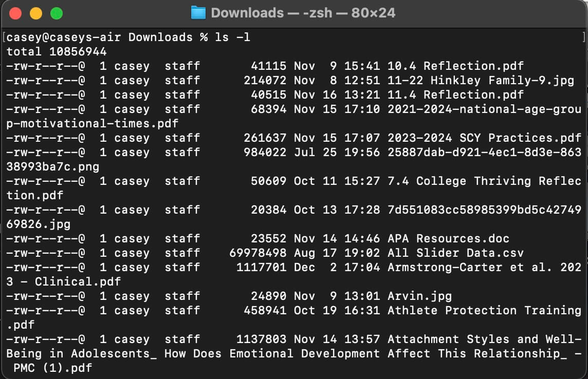Click the '2023-2024 SCY Practices.pdf' filename

pos(484,138)
